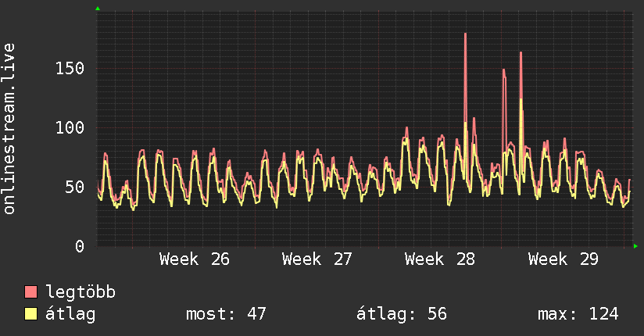Image resolution: width=644 pixels, height=336 pixels.
Task: Click the 0 y-axis value
Action: click(80, 246)
